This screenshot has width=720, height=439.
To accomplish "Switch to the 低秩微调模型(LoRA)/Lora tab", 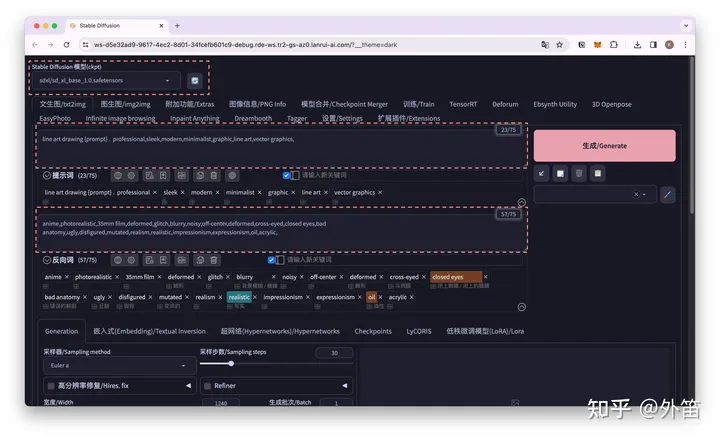I will pyautogui.click(x=485, y=331).
